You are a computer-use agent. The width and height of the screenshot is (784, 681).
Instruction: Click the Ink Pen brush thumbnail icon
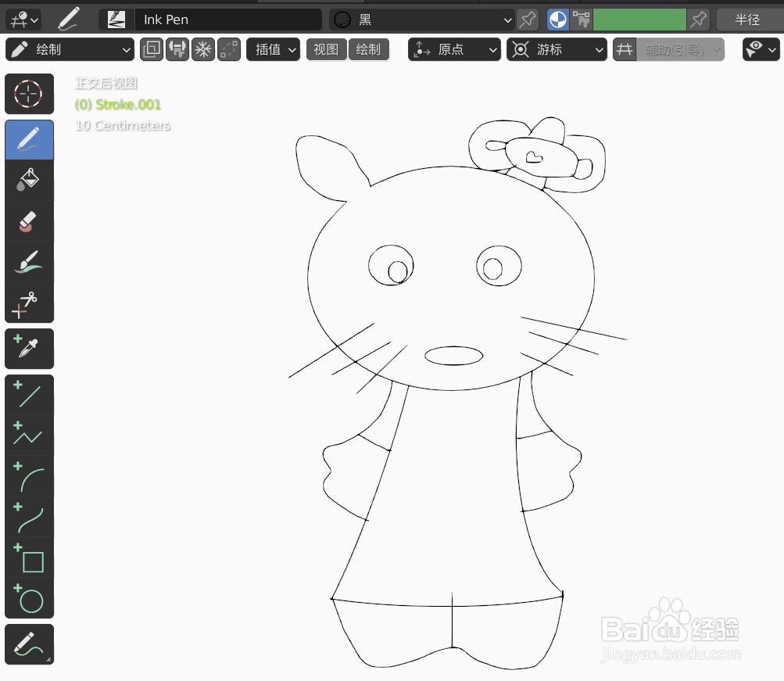tap(116, 20)
